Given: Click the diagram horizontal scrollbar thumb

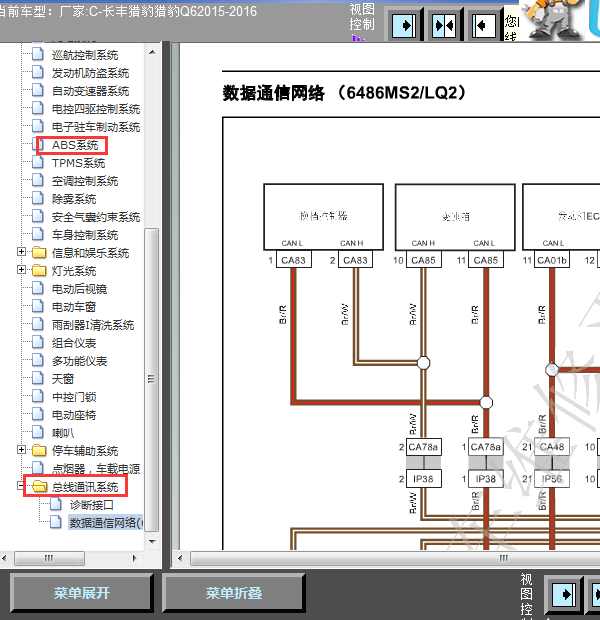Looking at the screenshot, I should click(x=396, y=558).
